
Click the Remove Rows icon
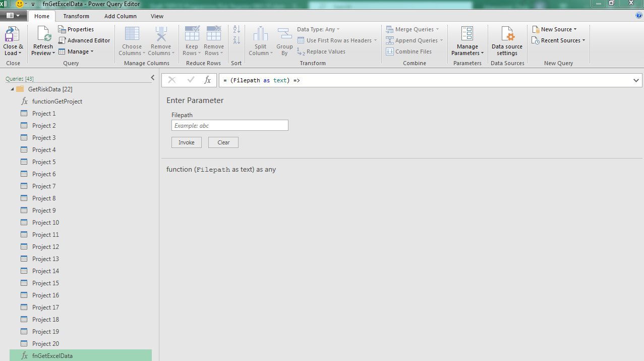pos(214,33)
